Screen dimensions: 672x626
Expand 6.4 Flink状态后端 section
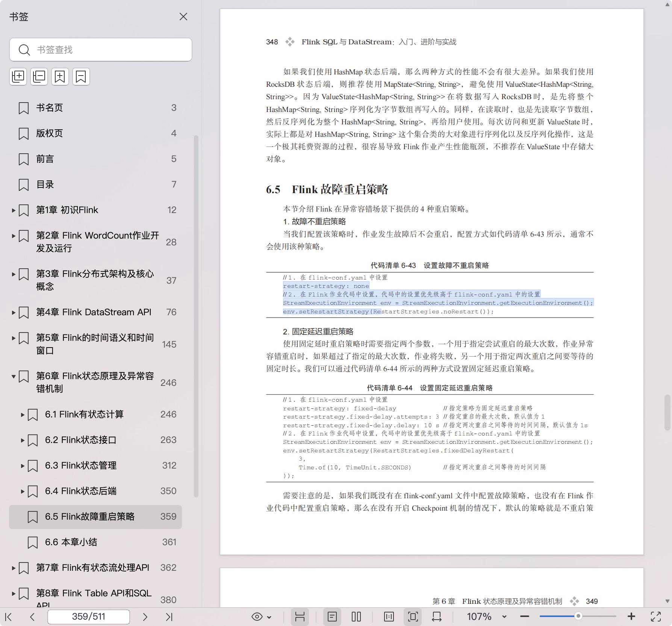23,491
